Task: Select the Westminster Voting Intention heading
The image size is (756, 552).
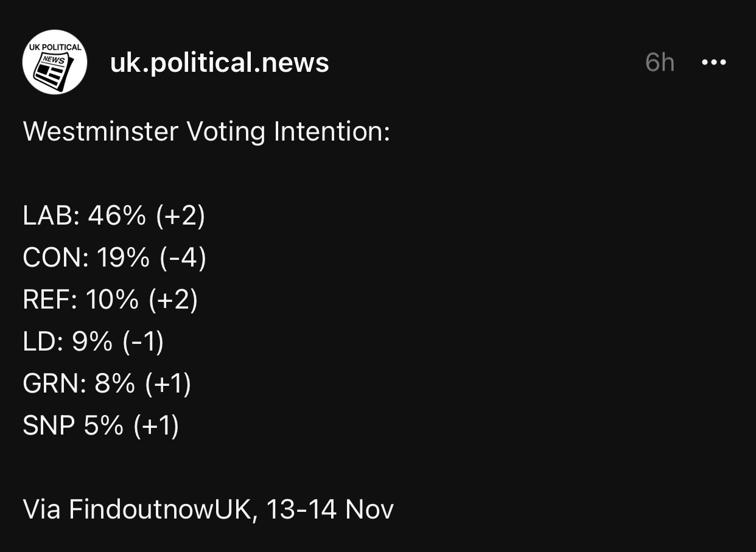Action: tap(206, 132)
